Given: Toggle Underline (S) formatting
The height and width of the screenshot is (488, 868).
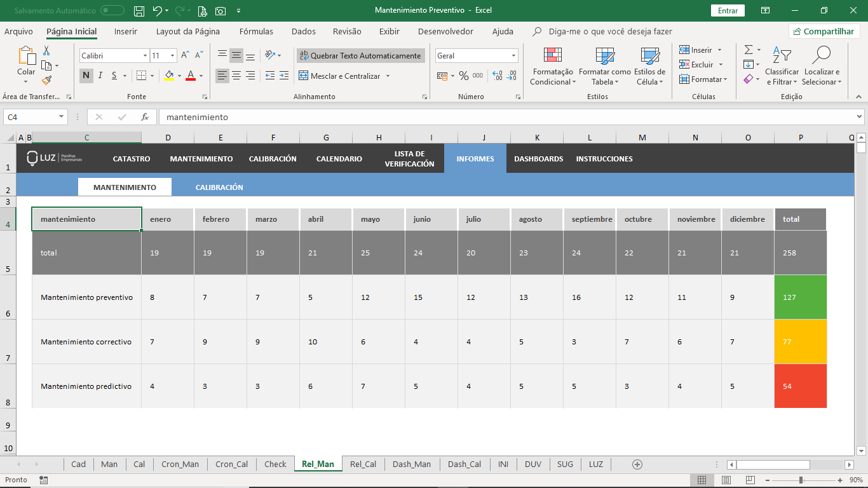Looking at the screenshot, I should click(114, 76).
